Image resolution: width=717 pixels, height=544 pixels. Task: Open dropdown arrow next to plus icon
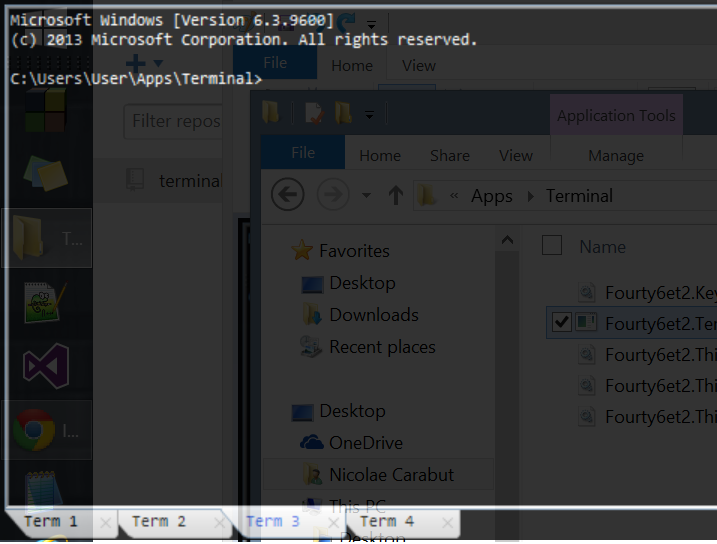(x=158, y=63)
